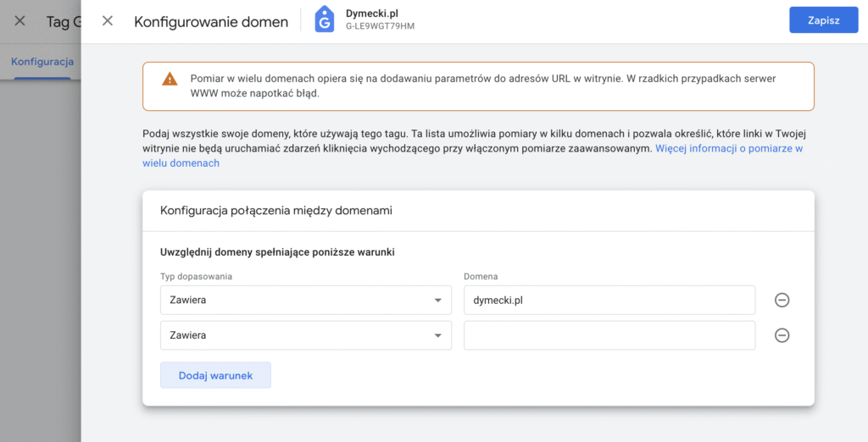Expand the first Zawiera dropdown arrow
The width and height of the screenshot is (868, 442).
[438, 301]
